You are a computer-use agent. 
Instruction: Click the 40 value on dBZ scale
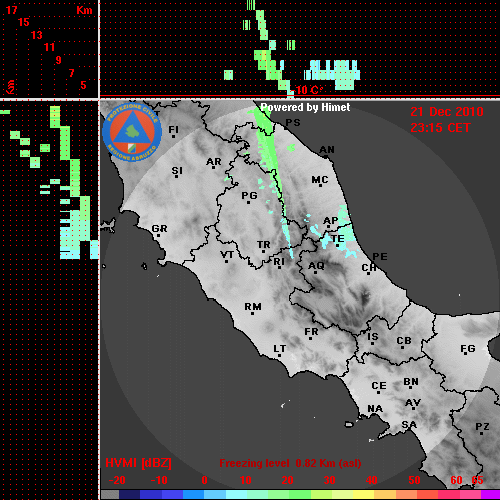click(372, 480)
